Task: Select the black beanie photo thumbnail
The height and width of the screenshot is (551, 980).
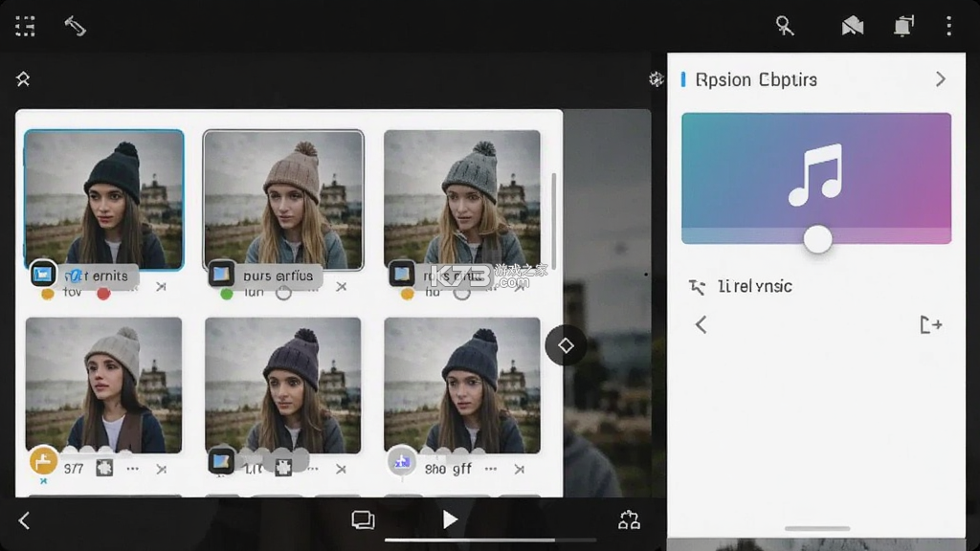Action: (103, 200)
